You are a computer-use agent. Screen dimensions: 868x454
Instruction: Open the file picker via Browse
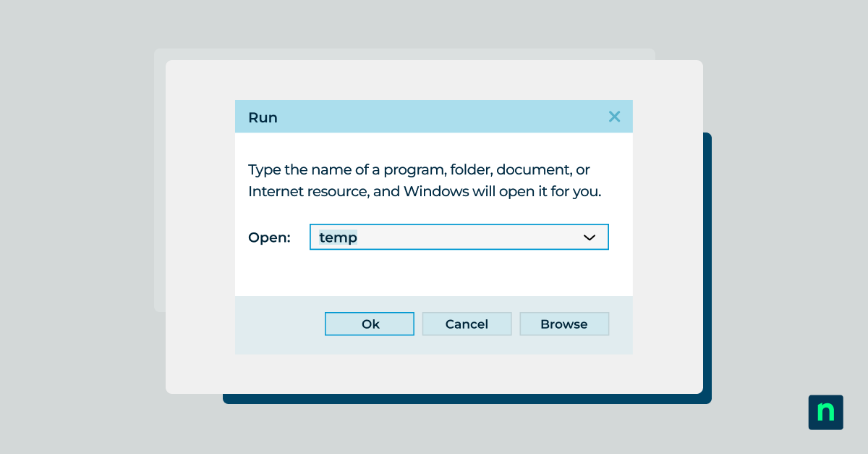click(564, 324)
